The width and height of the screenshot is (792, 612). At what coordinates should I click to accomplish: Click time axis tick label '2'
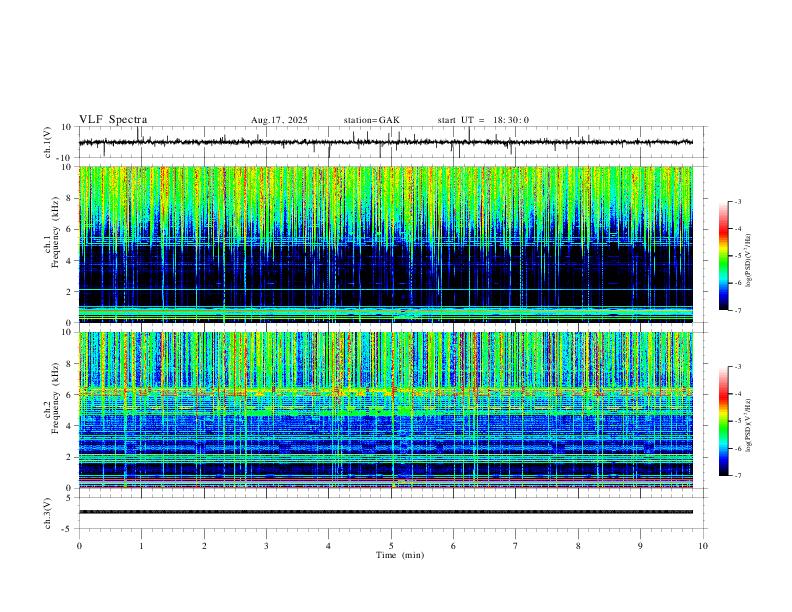tap(204, 546)
